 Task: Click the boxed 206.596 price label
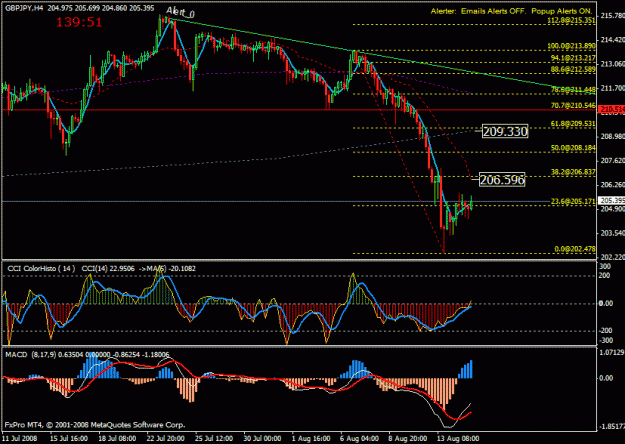(502, 180)
